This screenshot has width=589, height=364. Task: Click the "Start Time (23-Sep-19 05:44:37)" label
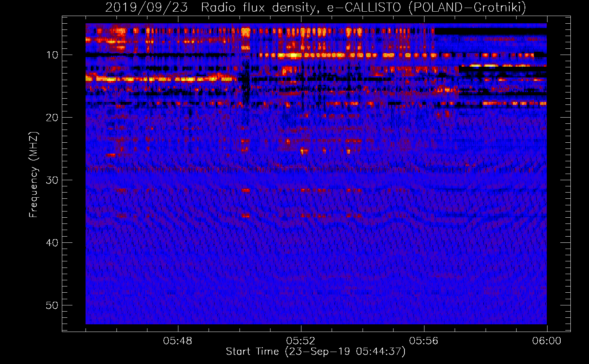point(316,352)
